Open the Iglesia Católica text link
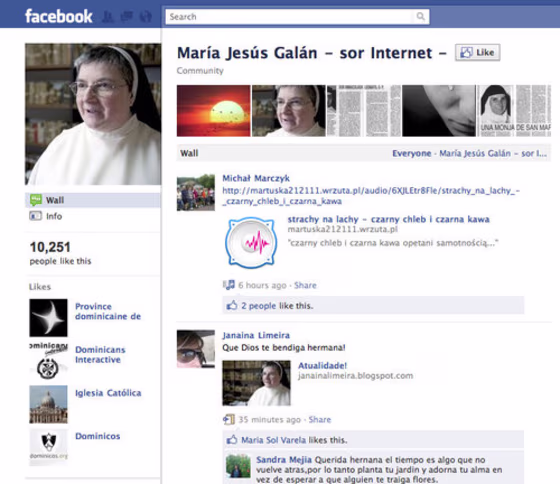This screenshot has height=484, width=560. (108, 393)
